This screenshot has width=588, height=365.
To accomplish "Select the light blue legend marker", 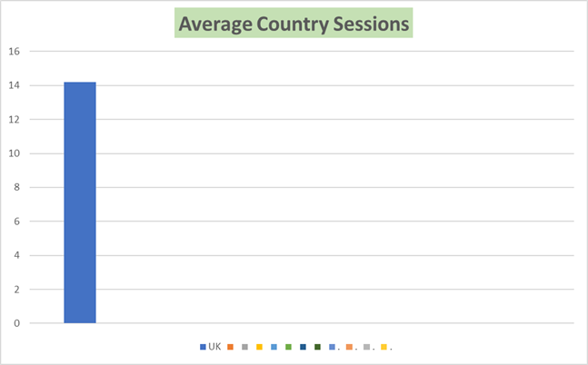I will click(x=274, y=347).
